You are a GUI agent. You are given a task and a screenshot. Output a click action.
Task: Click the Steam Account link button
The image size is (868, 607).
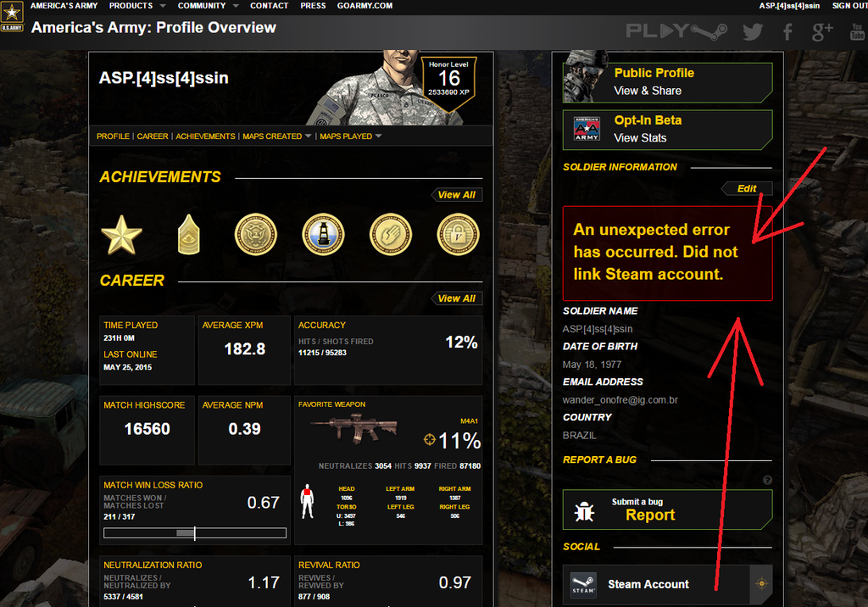[668, 585]
